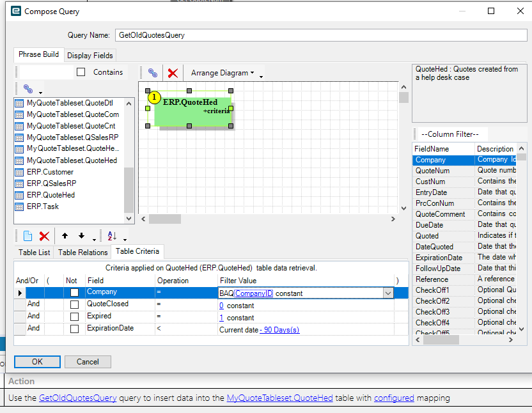
Task: Click inside the Query Name field
Action: (x=256, y=36)
